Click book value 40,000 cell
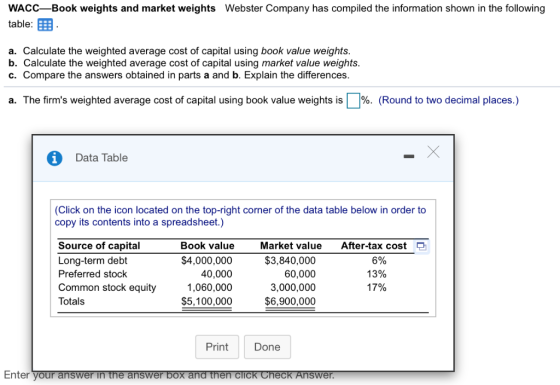The image size is (560, 385). tap(216, 274)
